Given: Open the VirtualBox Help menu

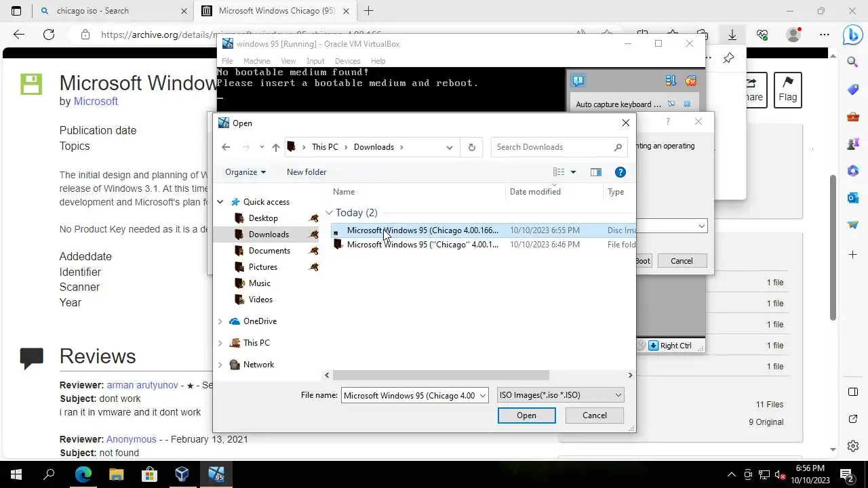Looking at the screenshot, I should (378, 61).
